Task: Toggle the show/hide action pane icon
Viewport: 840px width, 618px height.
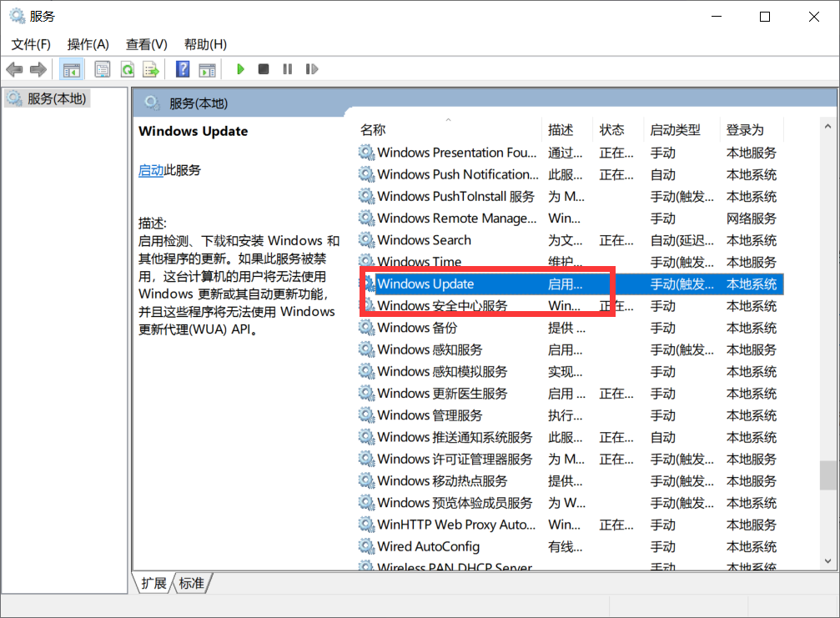Action: coord(207,69)
